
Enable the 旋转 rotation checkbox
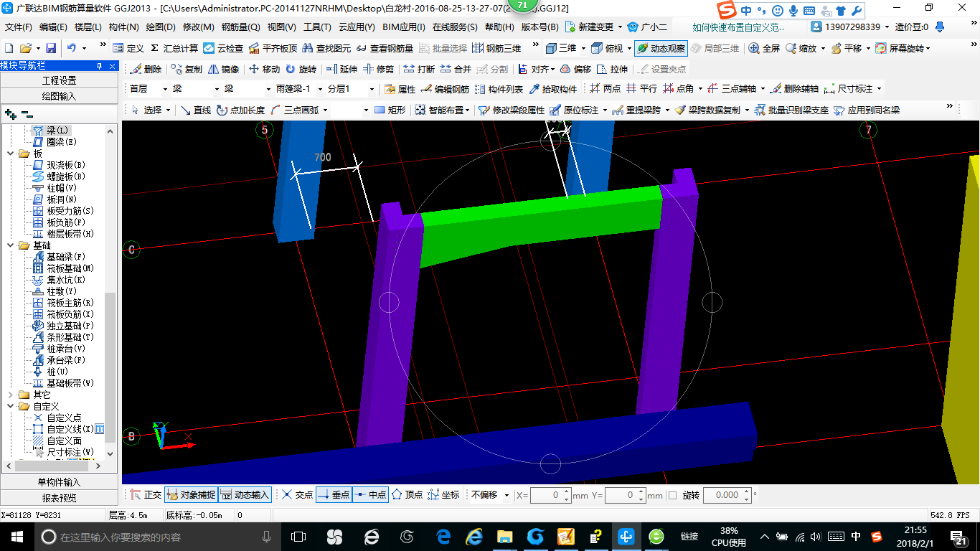pyautogui.click(x=672, y=495)
